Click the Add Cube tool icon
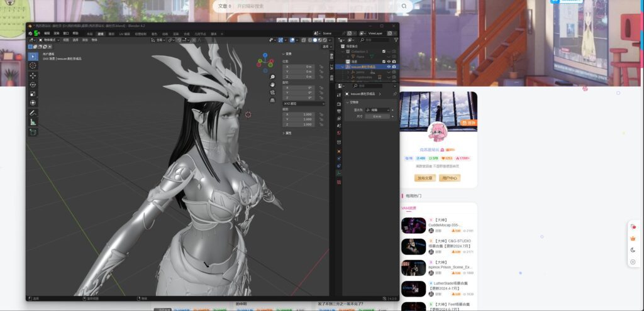This screenshot has width=644, height=311. (33, 132)
